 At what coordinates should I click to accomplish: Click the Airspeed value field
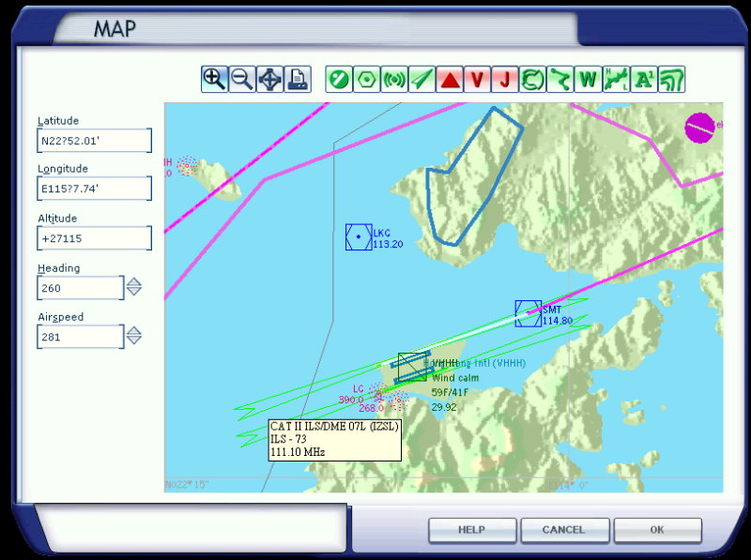tap(81, 337)
